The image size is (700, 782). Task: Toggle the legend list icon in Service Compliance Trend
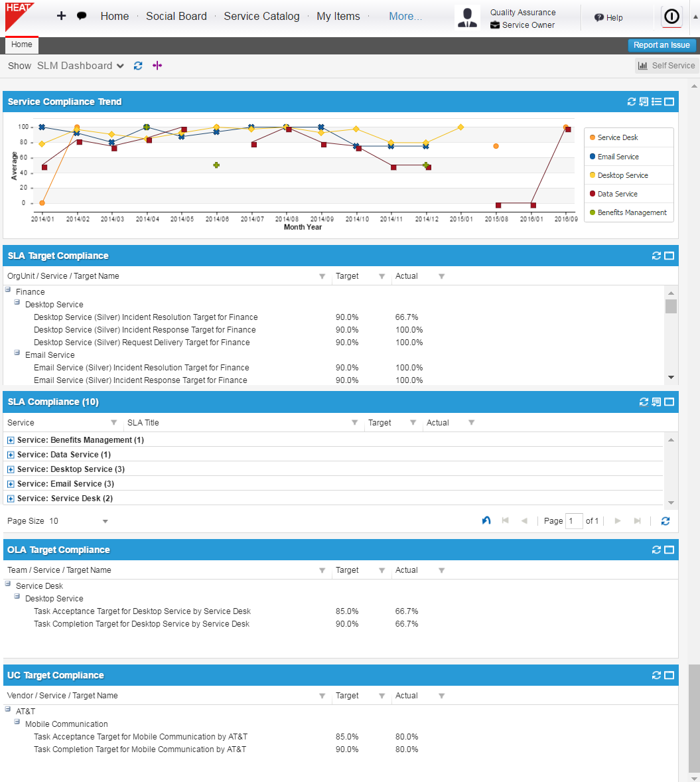(656, 102)
